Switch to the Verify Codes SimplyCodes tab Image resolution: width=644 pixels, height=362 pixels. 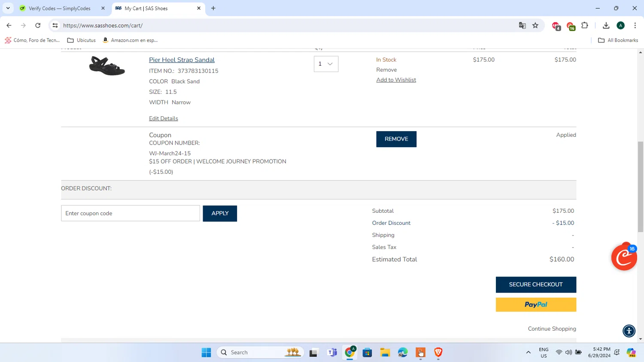62,8
